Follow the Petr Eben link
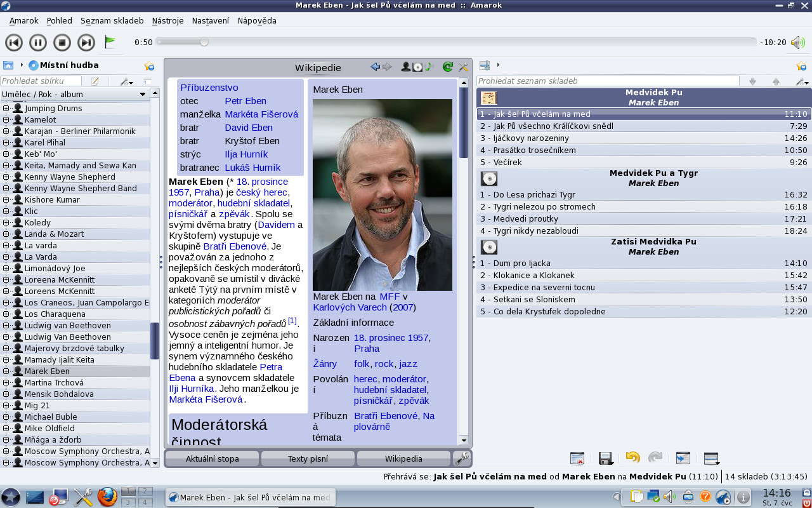Screen dimensions: 812x508 (x=246, y=101)
